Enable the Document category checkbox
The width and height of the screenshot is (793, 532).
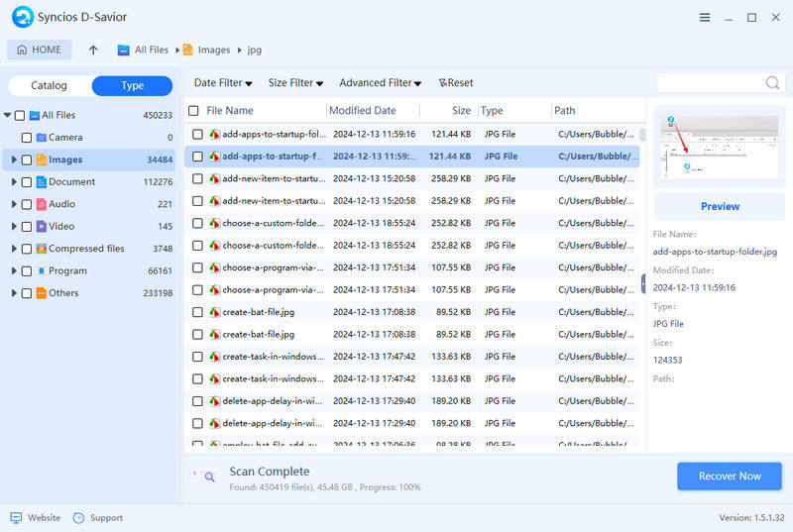(27, 182)
